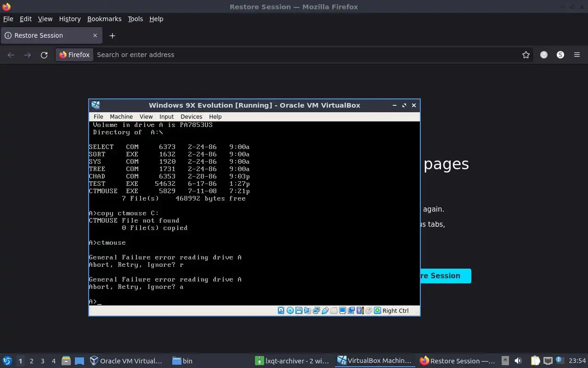Click the hard disk activity icon in VirtualBox status bar
Image resolution: width=588 pixels, height=368 pixels.
[x=281, y=310]
